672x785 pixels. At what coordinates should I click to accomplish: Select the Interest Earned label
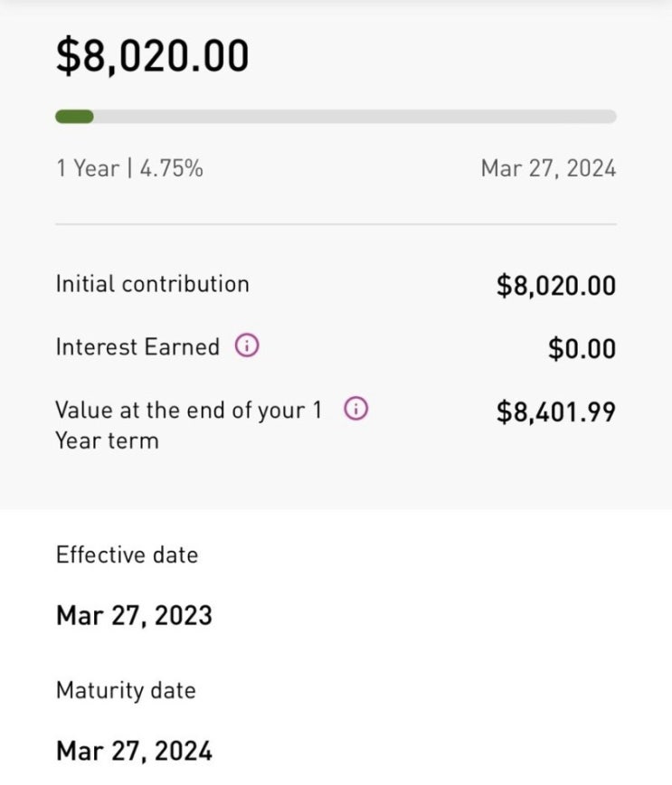pos(137,347)
